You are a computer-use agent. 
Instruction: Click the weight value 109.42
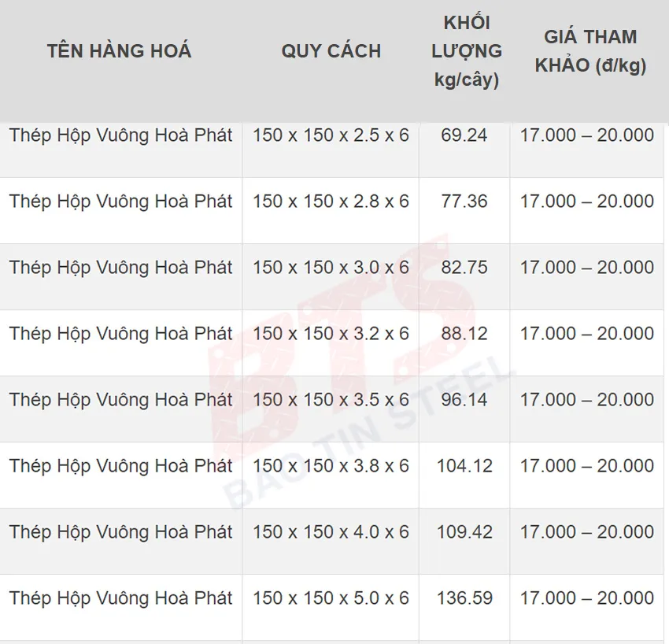[x=464, y=532]
